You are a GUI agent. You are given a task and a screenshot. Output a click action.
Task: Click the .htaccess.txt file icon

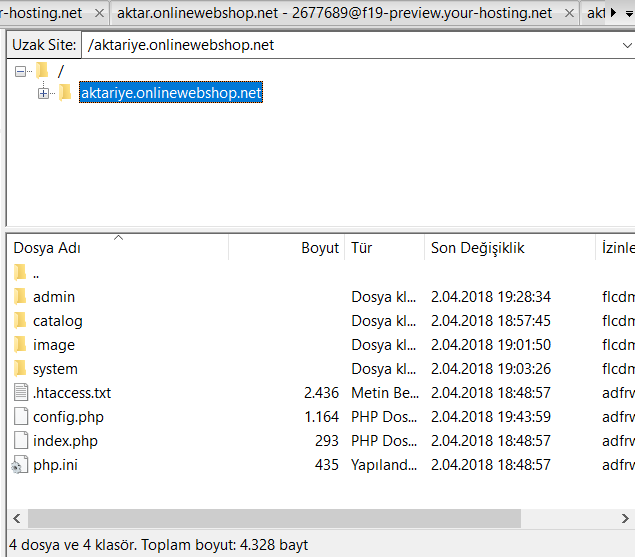click(x=20, y=393)
